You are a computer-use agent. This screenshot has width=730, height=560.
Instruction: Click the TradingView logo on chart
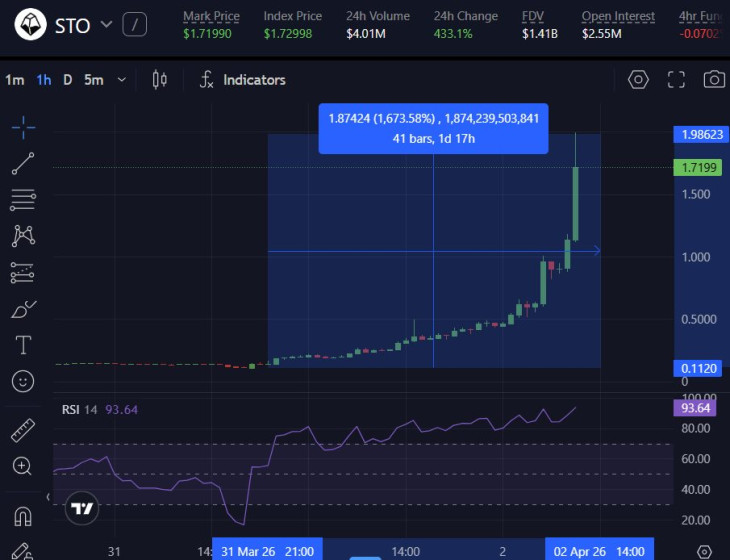pos(82,508)
